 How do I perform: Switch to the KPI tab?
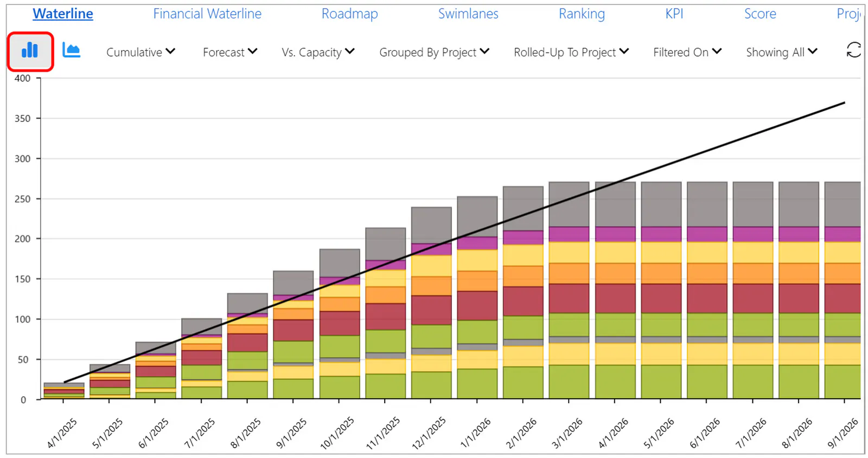[674, 14]
